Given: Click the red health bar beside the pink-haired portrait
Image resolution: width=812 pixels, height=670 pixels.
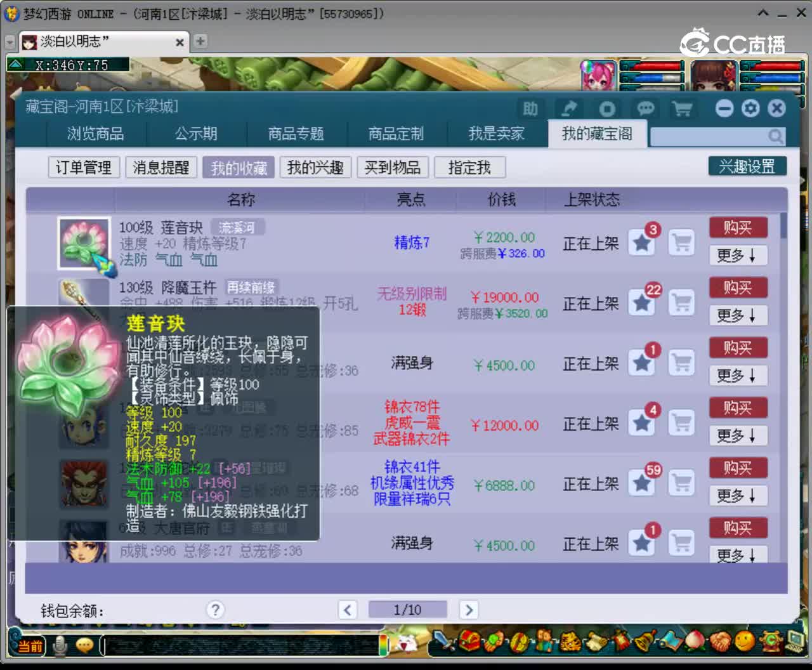Looking at the screenshot, I should (x=653, y=66).
